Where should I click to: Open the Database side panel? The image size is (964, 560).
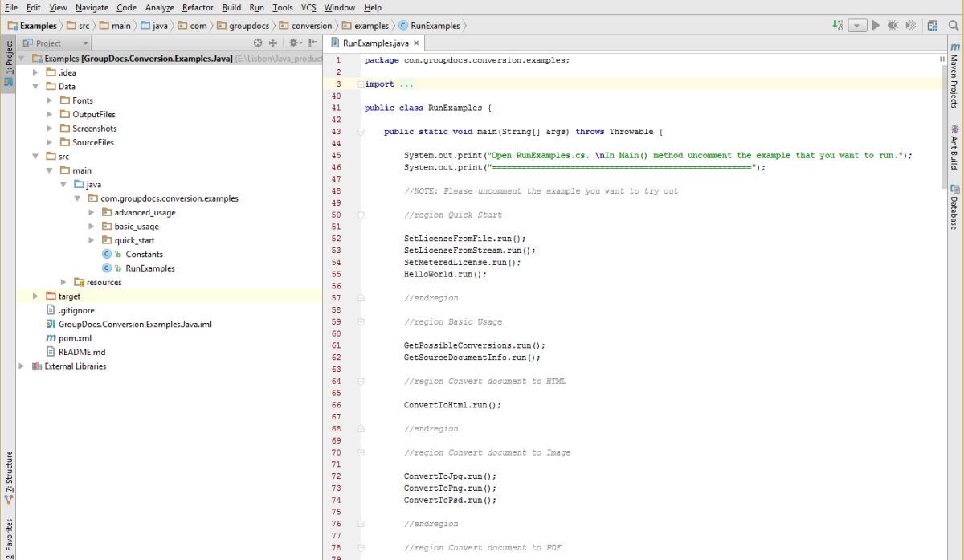click(954, 207)
